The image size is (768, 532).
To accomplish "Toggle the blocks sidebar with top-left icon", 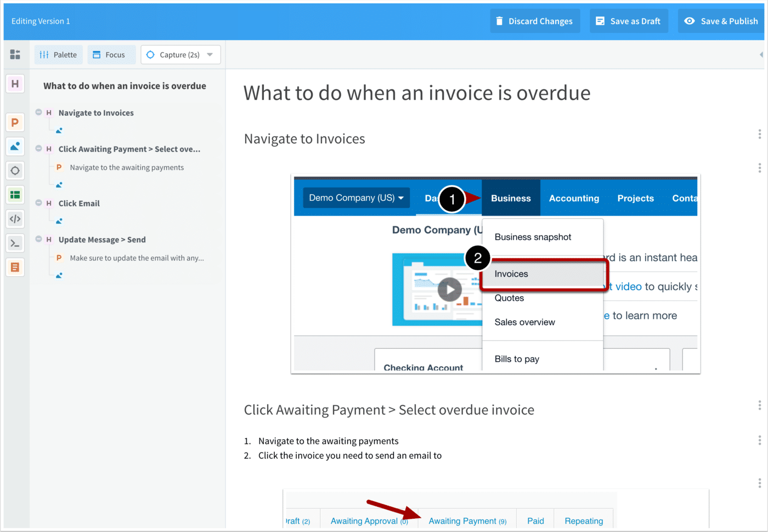I will coord(15,54).
